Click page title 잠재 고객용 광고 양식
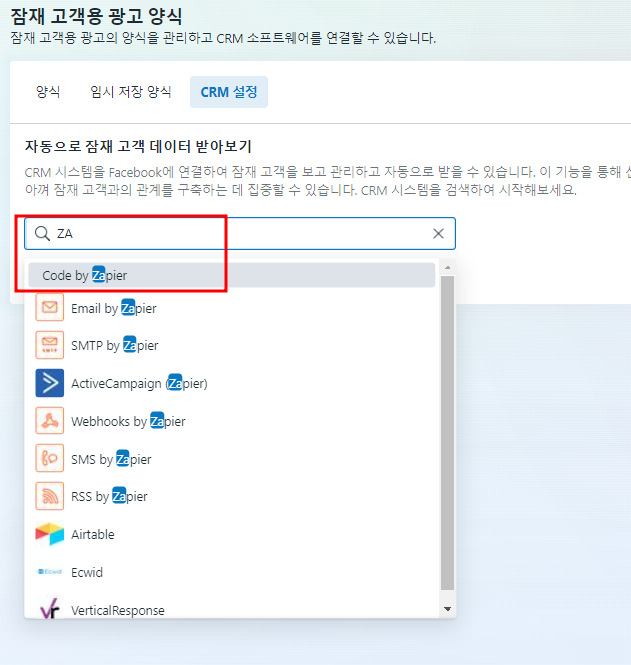Screen dimensions: 631x665 coord(96,16)
